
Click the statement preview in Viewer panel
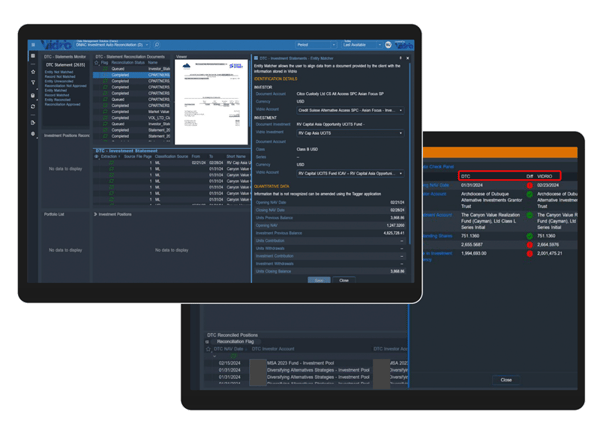(x=211, y=102)
